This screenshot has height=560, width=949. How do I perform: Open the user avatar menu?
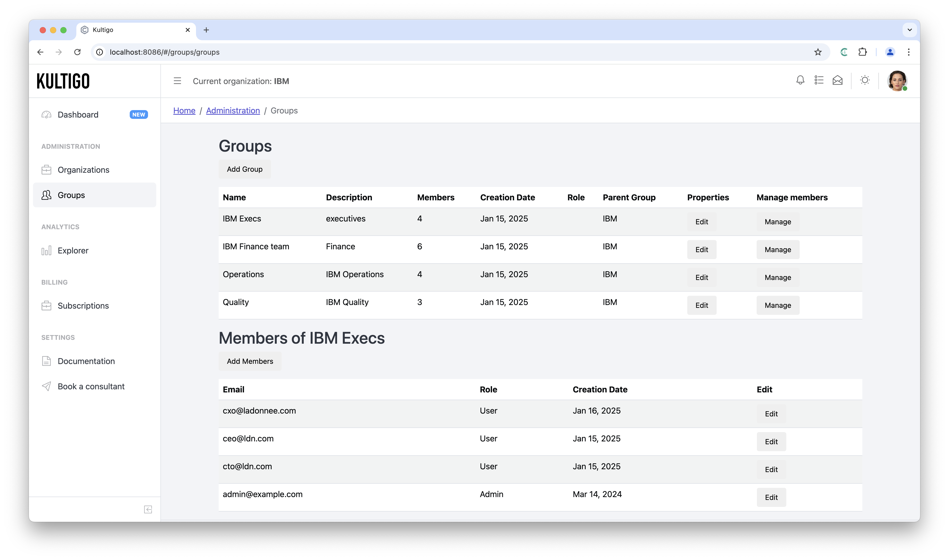coord(897,81)
